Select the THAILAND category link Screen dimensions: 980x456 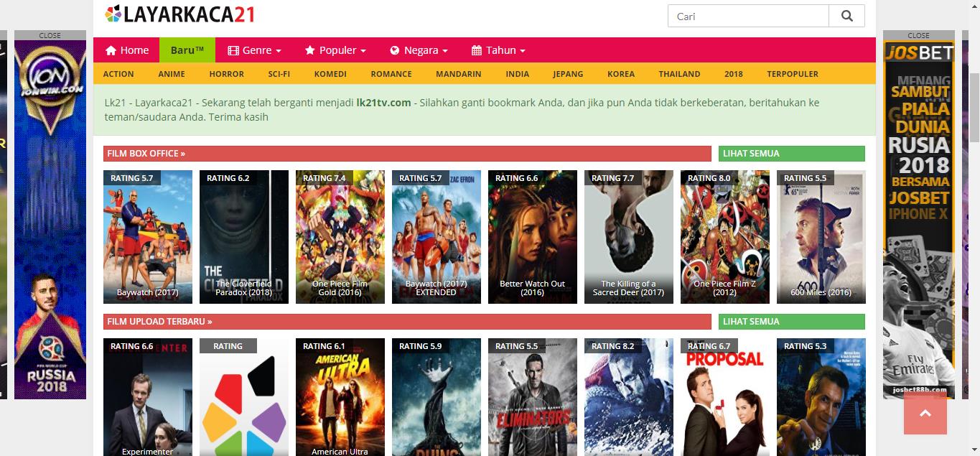click(x=679, y=74)
